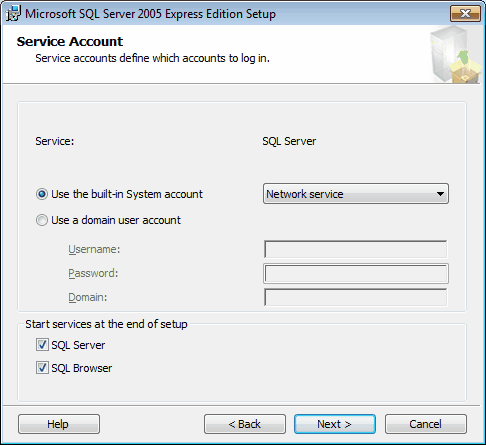This screenshot has height=445, width=486.
Task: Uncheck SQL Browser start service checkbox
Action: (x=42, y=368)
